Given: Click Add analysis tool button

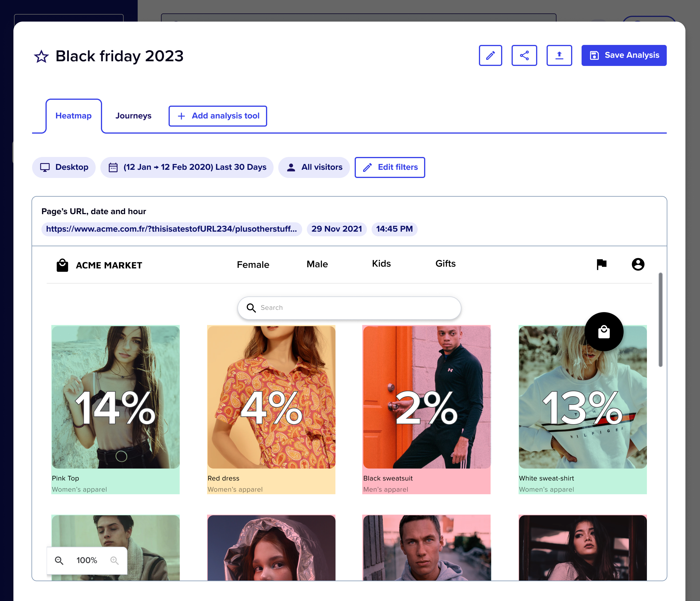Looking at the screenshot, I should pos(218,116).
